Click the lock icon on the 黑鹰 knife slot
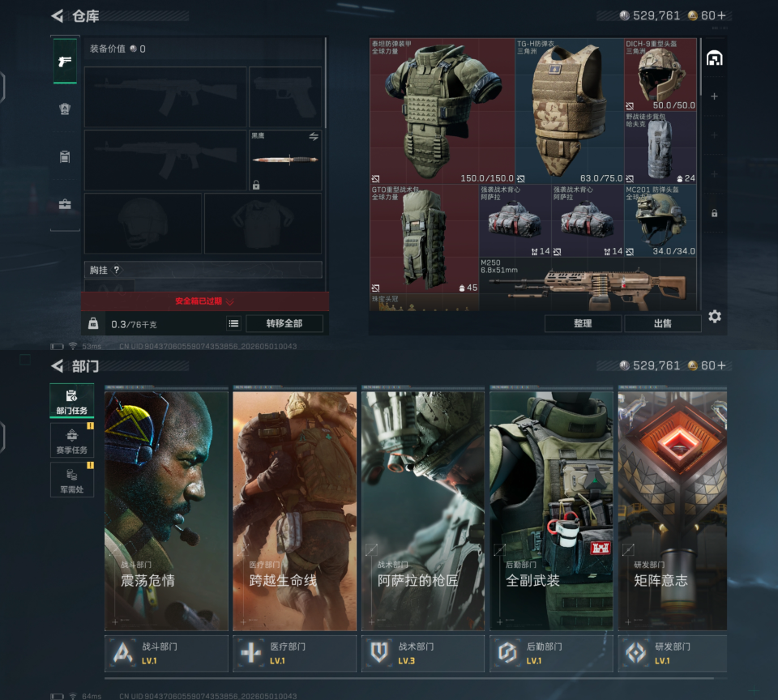This screenshot has width=778, height=700. (x=256, y=185)
